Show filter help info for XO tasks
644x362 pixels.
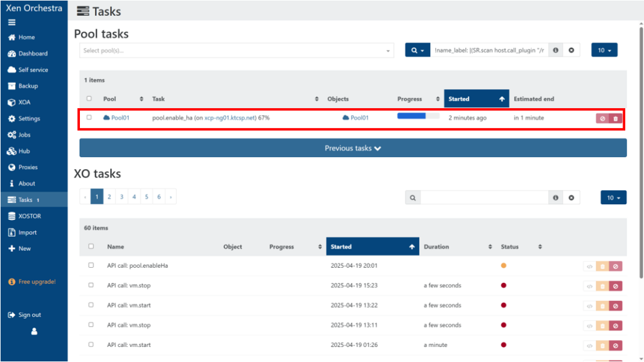pos(555,197)
